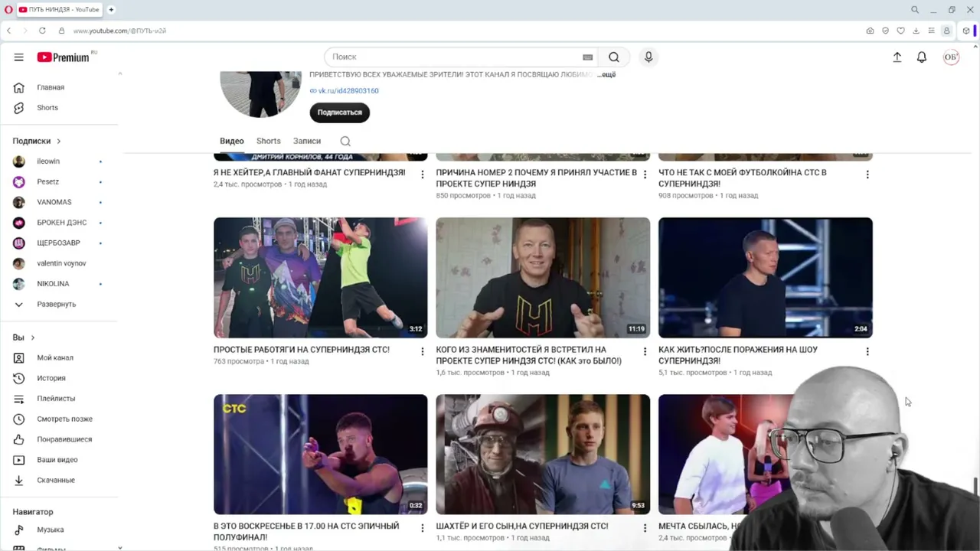Screen dimensions: 980x551
Task: Open the on-screen keyboard in search box
Action: tap(587, 57)
